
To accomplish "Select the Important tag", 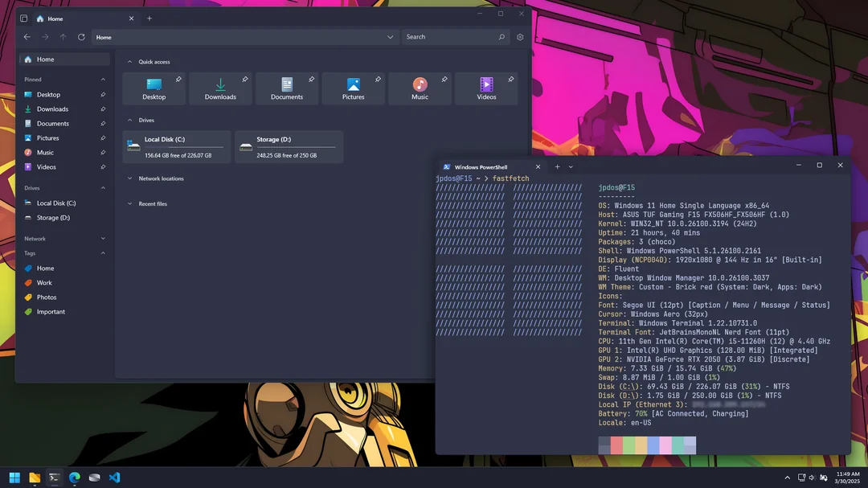I will click(x=64, y=312).
